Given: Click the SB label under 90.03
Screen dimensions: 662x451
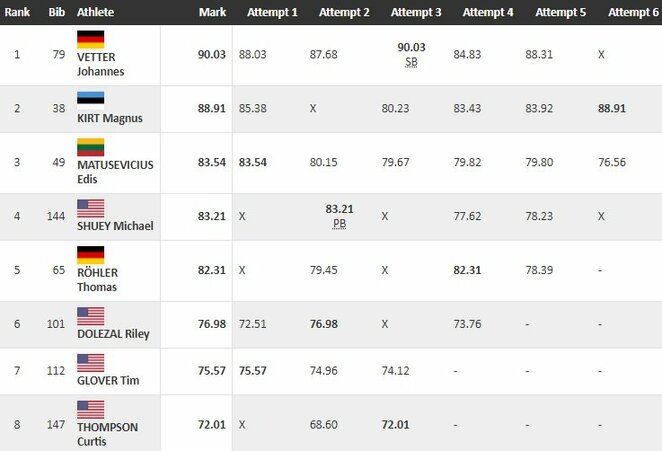Looking at the screenshot, I should 411,62.
